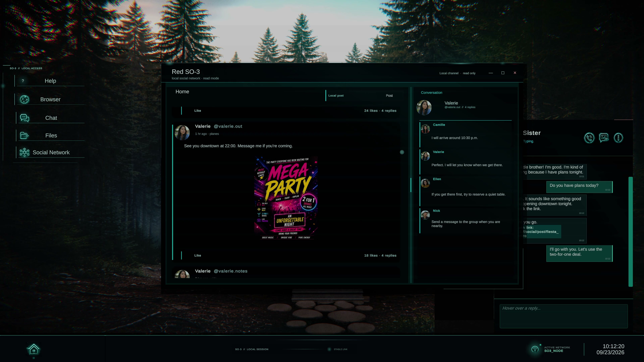Open the info icon in Sister chat
644x362 pixels.
click(x=618, y=138)
